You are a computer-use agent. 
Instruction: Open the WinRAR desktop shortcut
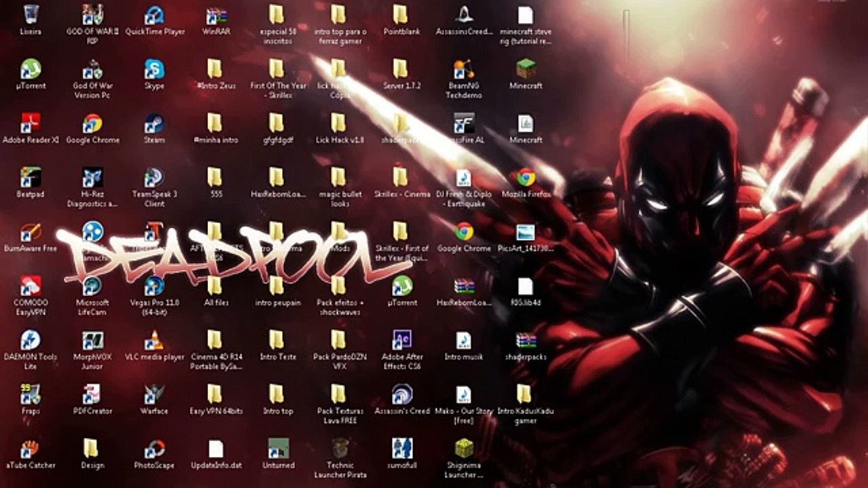tap(216, 15)
